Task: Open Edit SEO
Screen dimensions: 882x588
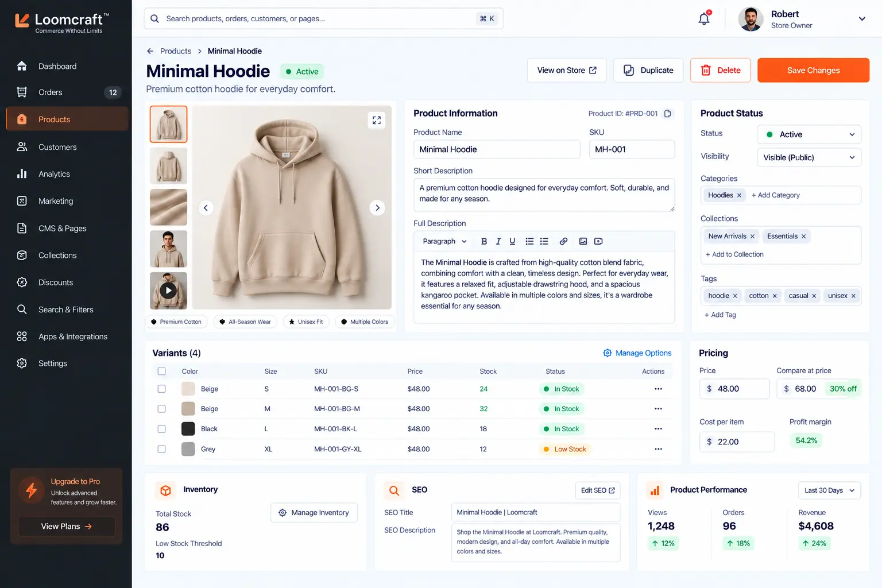Action: coord(598,490)
